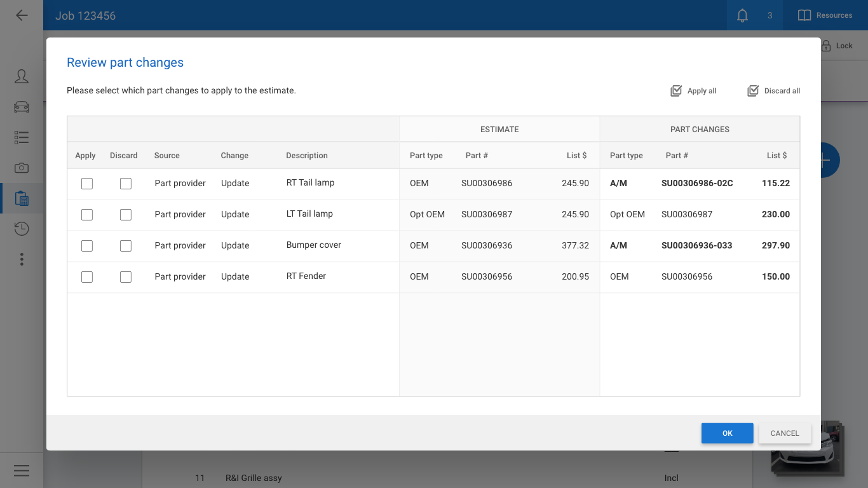Open the Resources menu
868x488 pixels.
coord(825,15)
